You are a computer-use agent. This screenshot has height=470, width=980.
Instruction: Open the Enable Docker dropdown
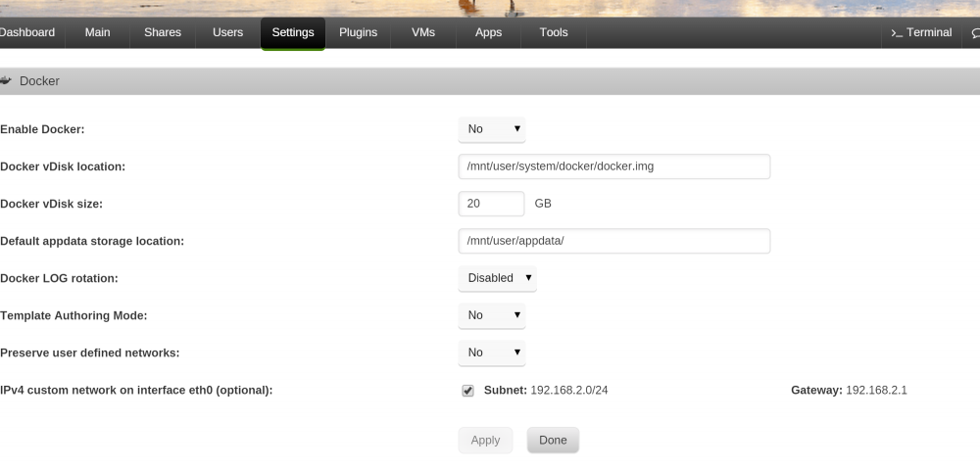492,129
